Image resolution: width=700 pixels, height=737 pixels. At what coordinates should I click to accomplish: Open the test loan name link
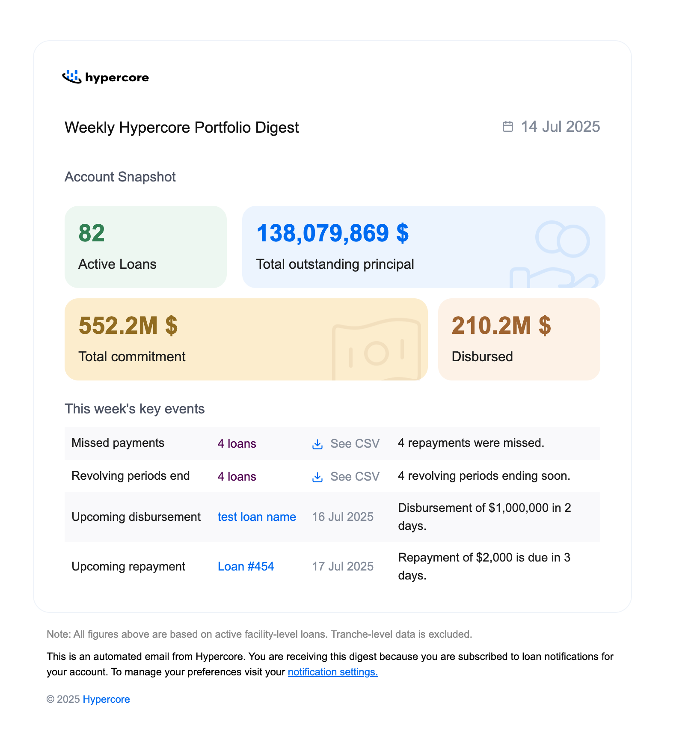pos(257,517)
